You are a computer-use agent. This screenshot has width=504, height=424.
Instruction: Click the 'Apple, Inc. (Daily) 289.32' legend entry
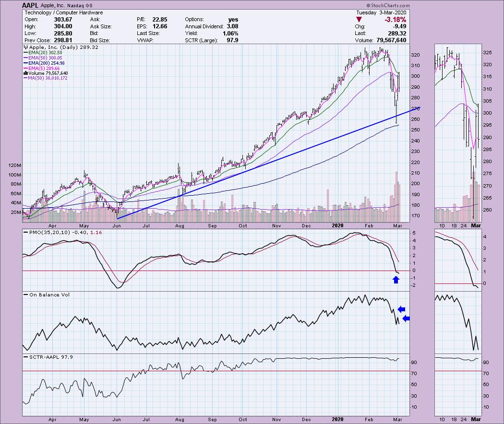click(61, 47)
